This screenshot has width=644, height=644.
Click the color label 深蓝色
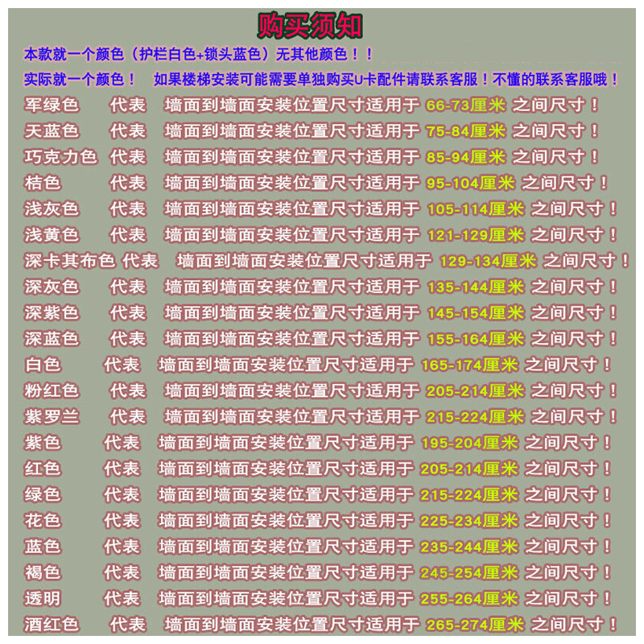52,339
